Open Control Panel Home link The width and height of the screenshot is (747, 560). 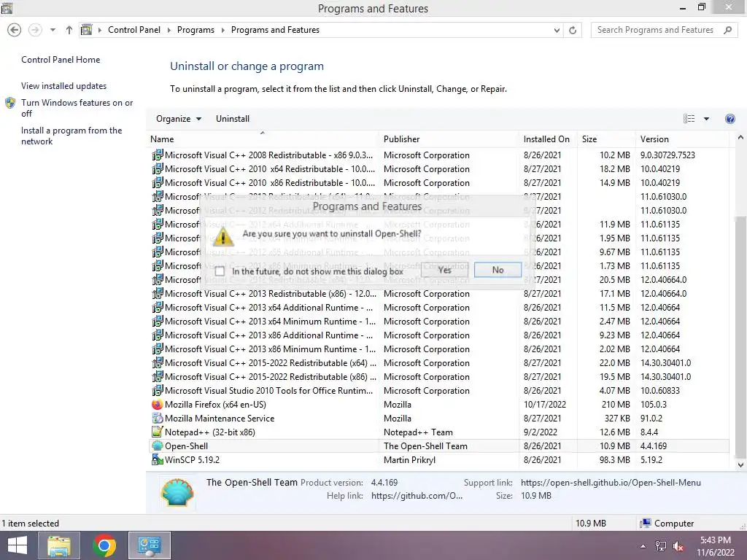click(x=61, y=60)
